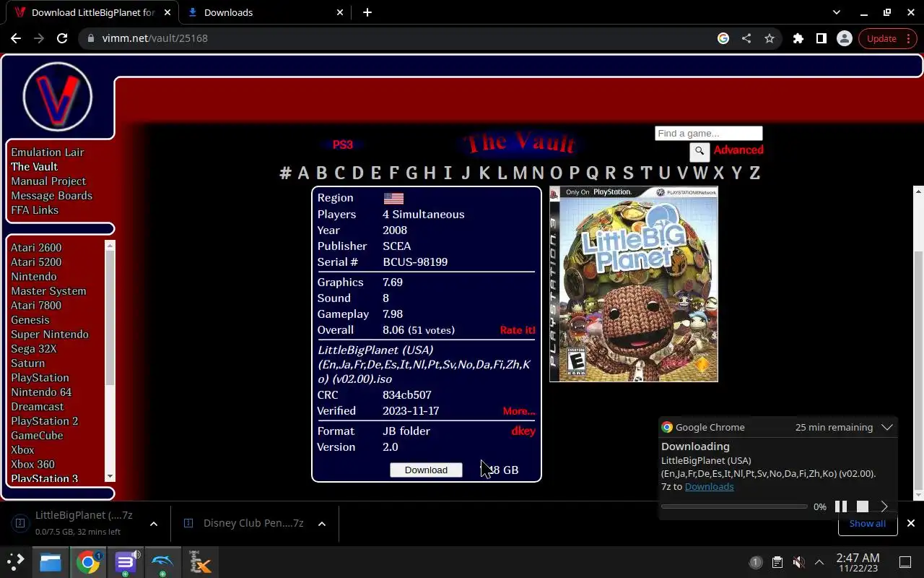The width and height of the screenshot is (924, 578).
Task: Click the console list scrollbar down arrow
Action: (110, 476)
